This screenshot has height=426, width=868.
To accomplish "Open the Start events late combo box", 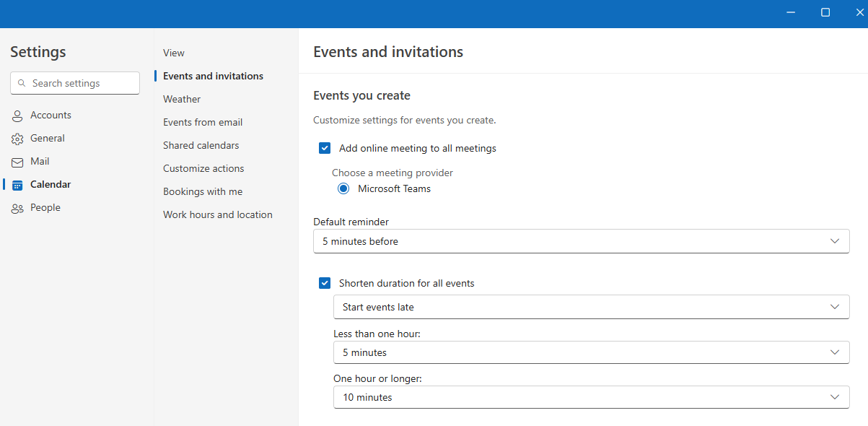I will [x=592, y=306].
